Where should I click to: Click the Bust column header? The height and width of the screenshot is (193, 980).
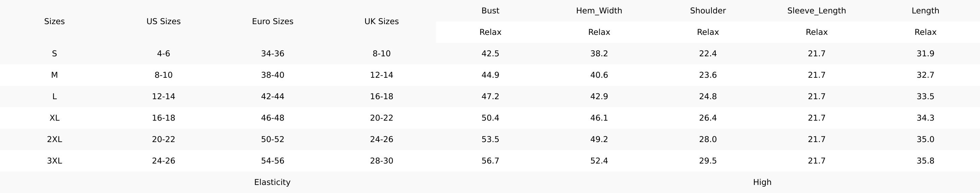[490, 11]
